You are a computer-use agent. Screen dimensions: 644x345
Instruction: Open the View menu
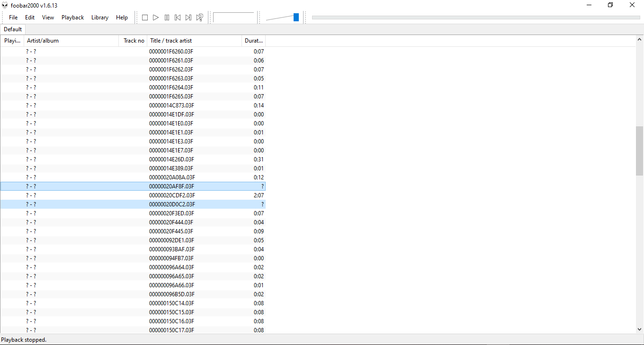(x=47, y=17)
